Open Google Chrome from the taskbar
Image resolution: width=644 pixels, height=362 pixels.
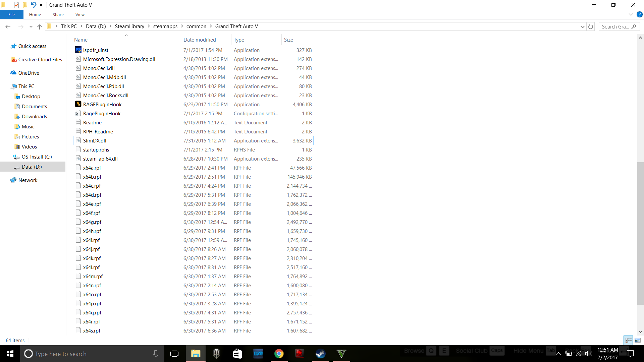[x=279, y=354]
